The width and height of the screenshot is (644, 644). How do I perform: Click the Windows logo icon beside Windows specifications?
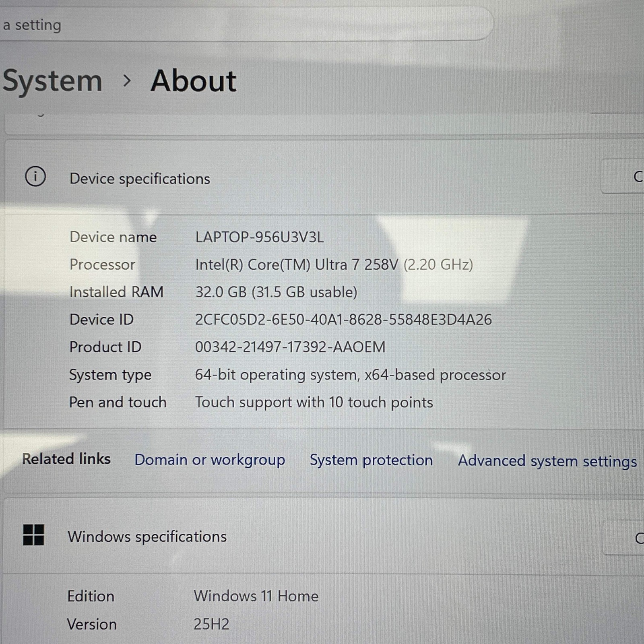point(33,535)
